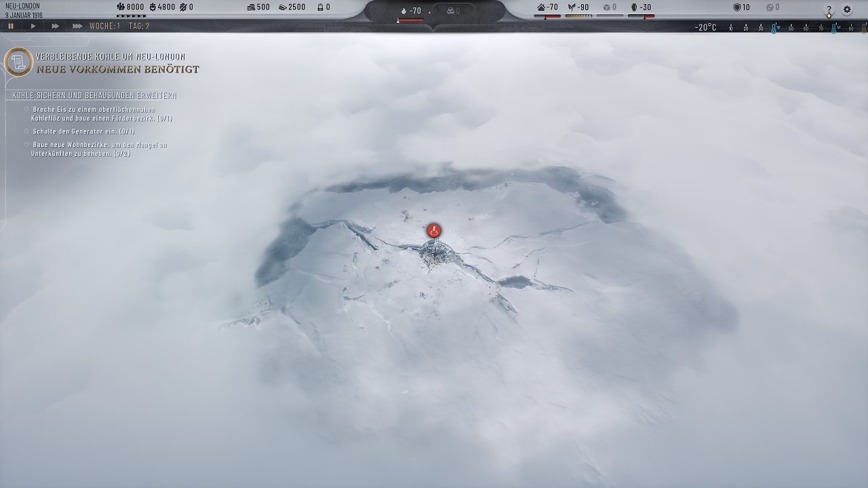Image resolution: width=868 pixels, height=488 pixels.
Task: Set normal speed with the single play arrow
Action: tap(33, 26)
